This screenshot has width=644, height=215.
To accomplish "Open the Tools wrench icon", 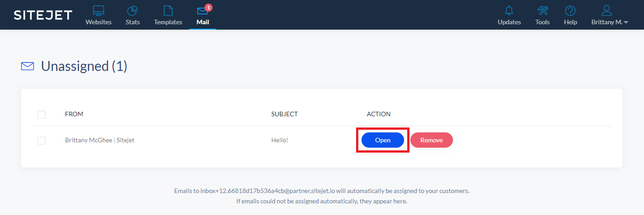I will (x=542, y=11).
